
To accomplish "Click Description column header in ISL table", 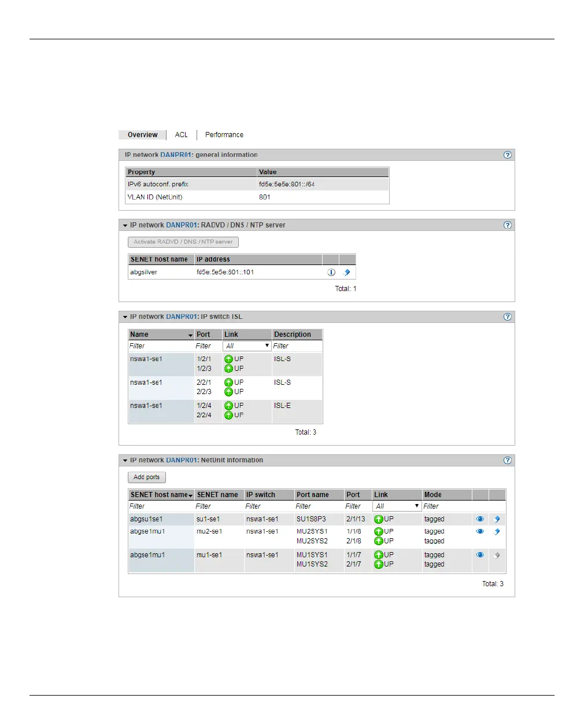I will click(x=297, y=334).
